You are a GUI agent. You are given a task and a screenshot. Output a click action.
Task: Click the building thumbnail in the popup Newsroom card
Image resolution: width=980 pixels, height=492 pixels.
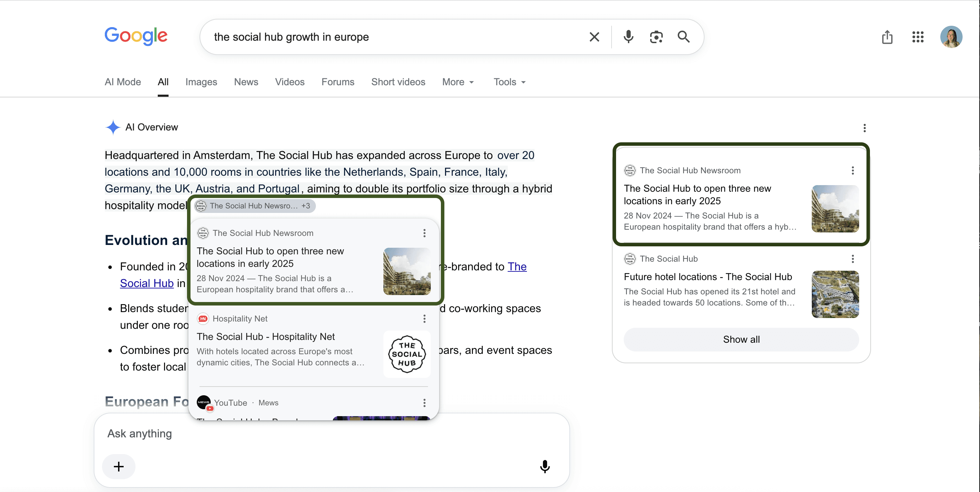pos(407,271)
